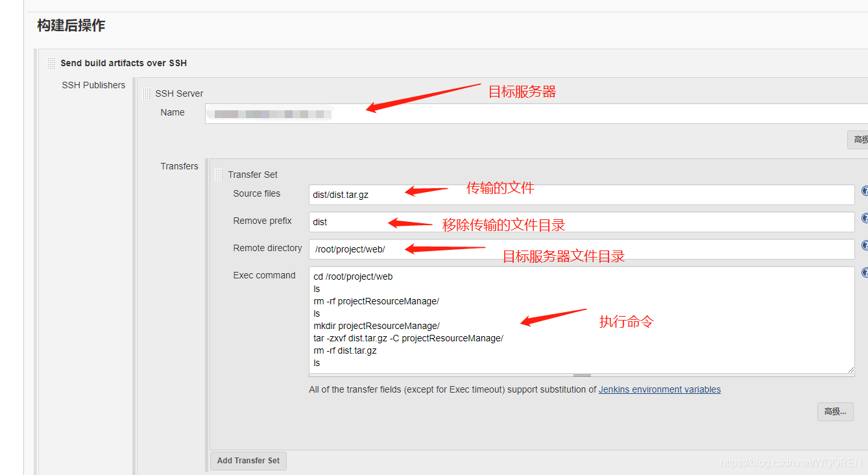Click the line 'rm -rf projectResourceManage/'
The image size is (868, 475).
pos(376,301)
